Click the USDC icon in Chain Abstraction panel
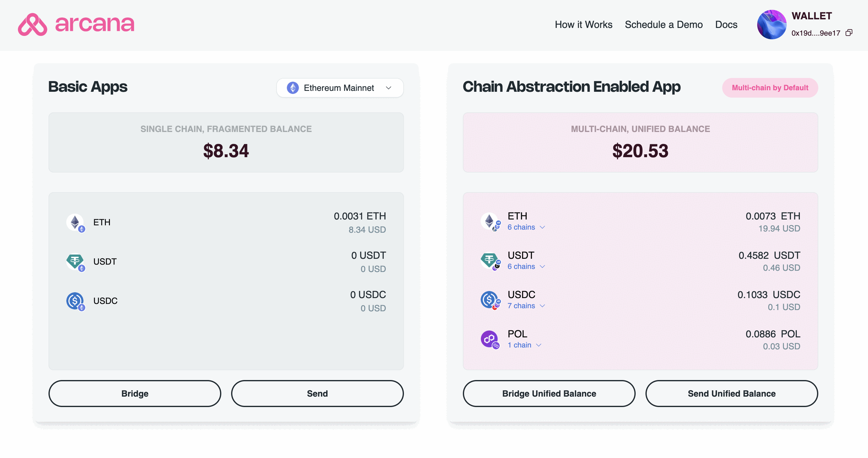 tap(490, 300)
